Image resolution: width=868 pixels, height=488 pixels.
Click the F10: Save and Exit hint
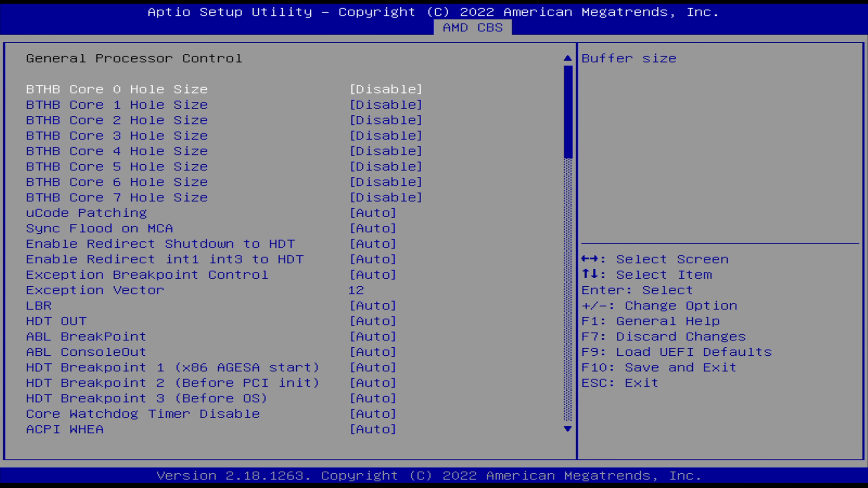point(659,367)
